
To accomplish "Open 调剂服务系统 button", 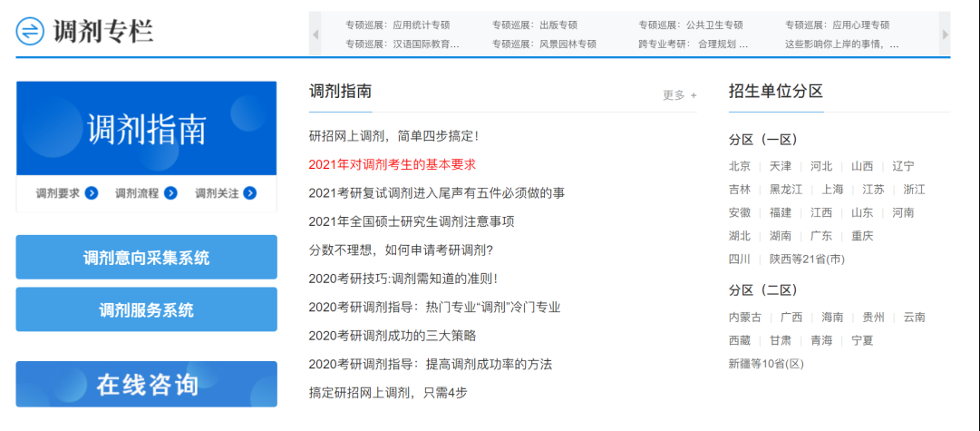I will click(x=146, y=310).
